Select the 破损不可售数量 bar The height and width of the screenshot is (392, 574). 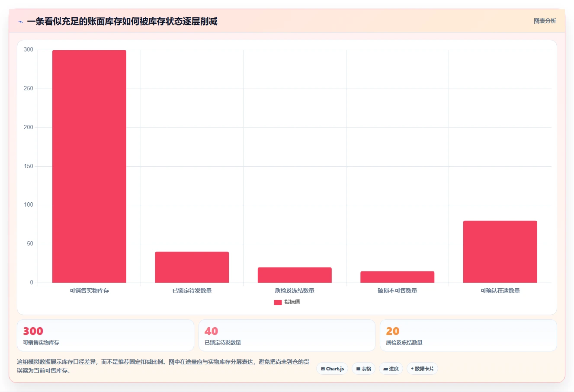(x=398, y=277)
